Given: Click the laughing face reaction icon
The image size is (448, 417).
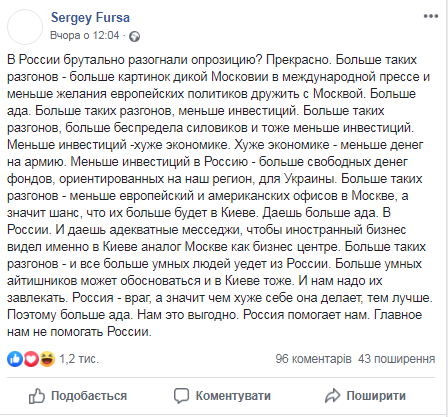Looking at the screenshot, I should 47,359.
